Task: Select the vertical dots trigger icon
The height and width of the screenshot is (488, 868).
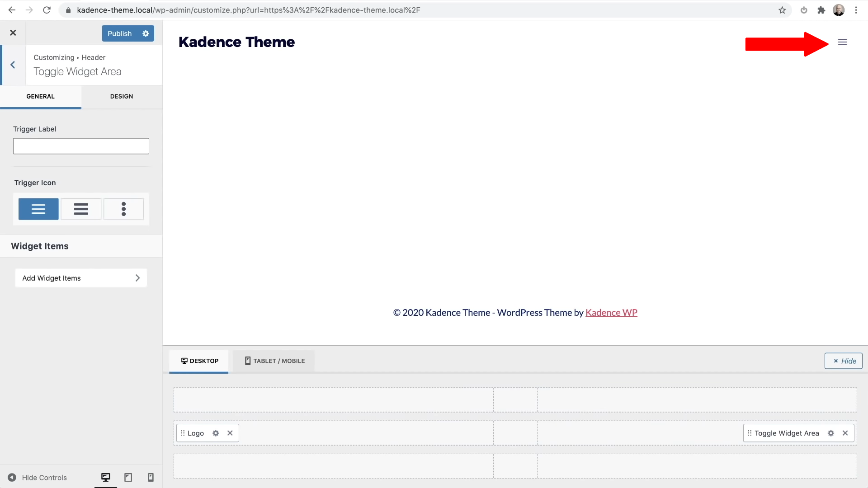Action: pos(123,209)
